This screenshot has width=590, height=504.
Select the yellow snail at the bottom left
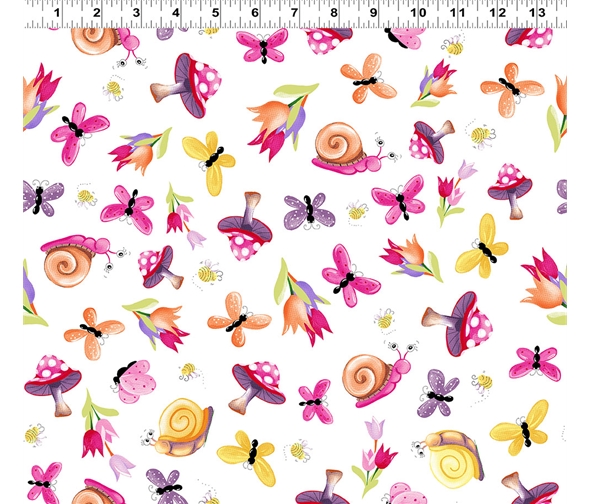178,428
